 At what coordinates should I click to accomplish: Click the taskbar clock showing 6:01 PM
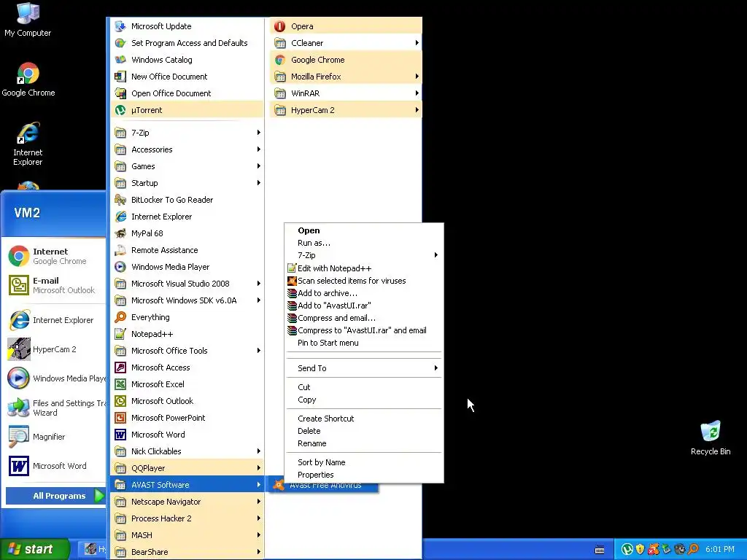[x=720, y=549]
